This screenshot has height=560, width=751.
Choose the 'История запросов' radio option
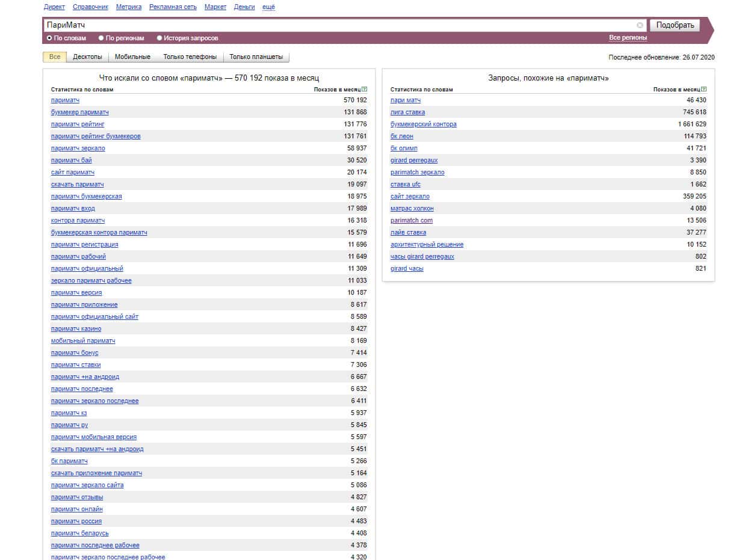pos(159,38)
